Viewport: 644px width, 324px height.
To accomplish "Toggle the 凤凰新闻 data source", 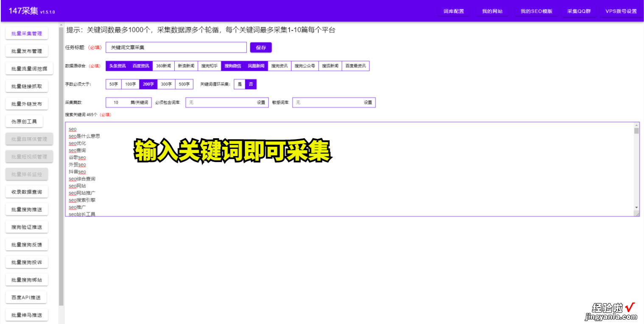I will (x=256, y=66).
